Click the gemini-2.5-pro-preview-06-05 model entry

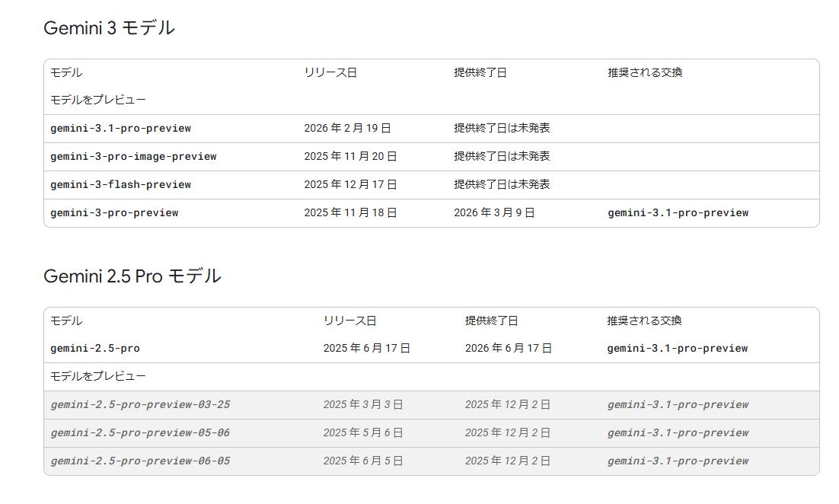[x=140, y=461]
